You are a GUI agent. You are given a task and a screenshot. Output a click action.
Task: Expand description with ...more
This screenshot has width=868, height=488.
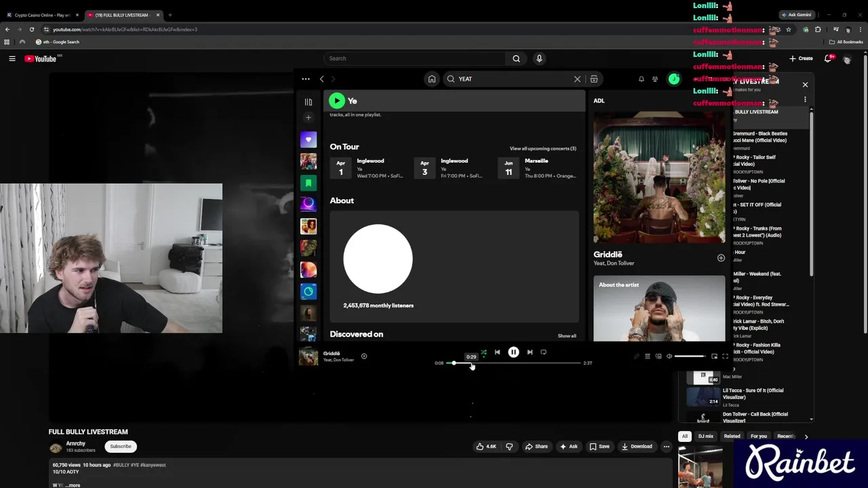coord(73,485)
